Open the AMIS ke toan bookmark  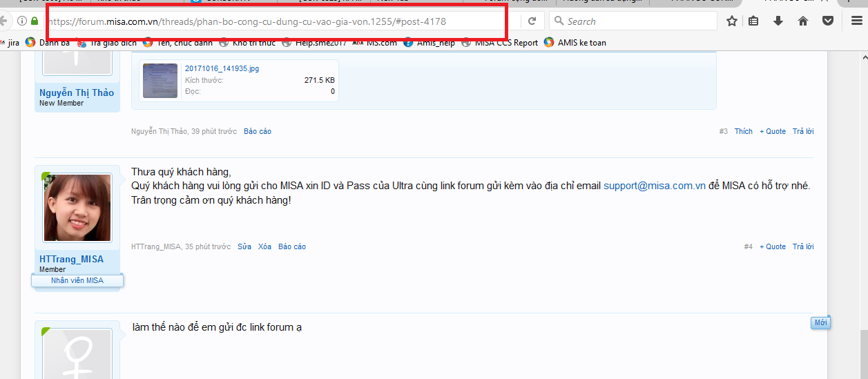coord(575,43)
